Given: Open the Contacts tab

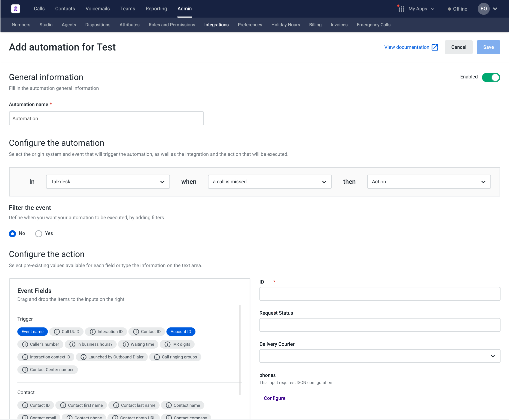Looking at the screenshot, I should pyautogui.click(x=65, y=9).
